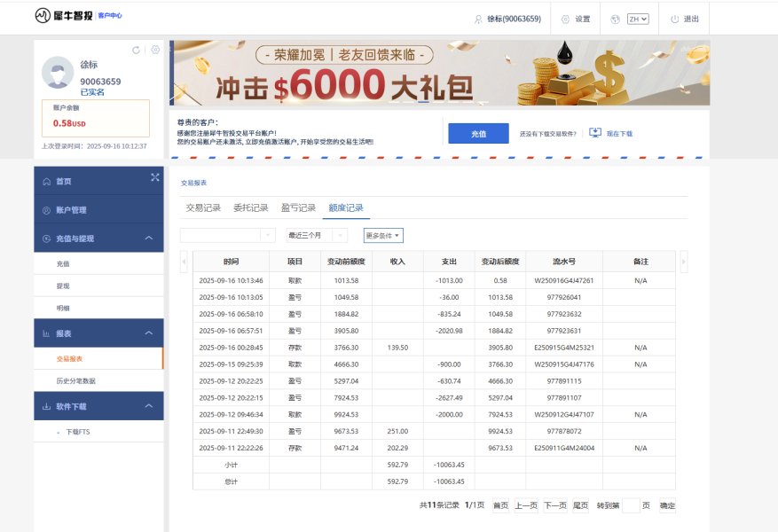Screen dimensions: 778x532
Task: Collapse the 充值与提现 menu section
Action: pos(148,238)
